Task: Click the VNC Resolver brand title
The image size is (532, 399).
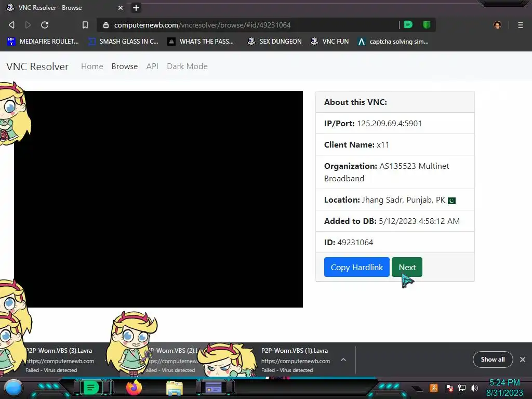Action: (x=37, y=66)
